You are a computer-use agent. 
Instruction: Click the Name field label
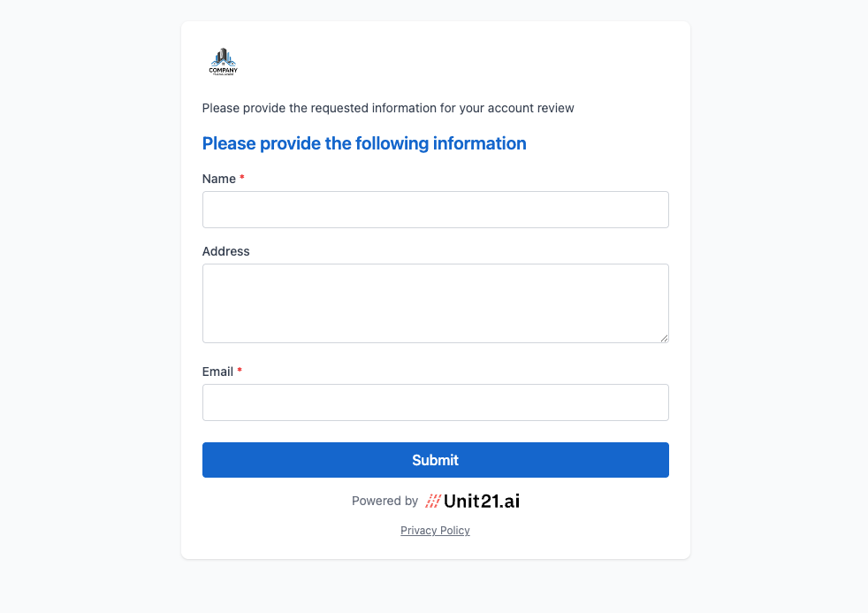(218, 179)
